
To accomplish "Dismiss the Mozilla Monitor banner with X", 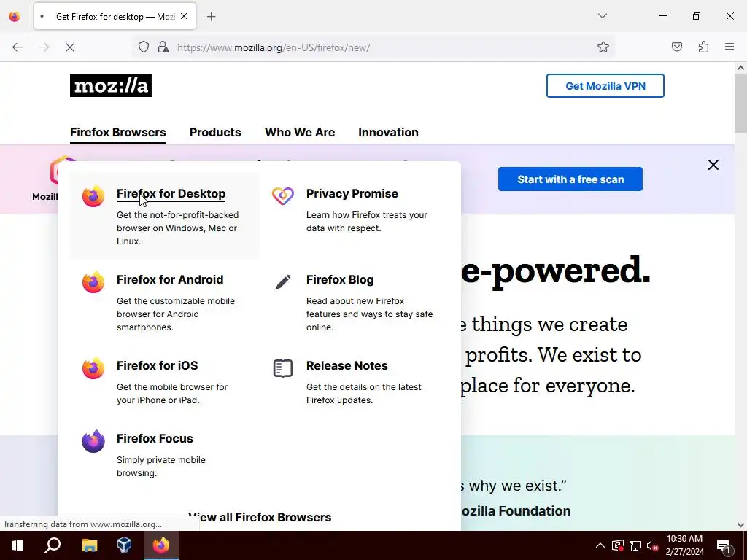I will point(713,165).
